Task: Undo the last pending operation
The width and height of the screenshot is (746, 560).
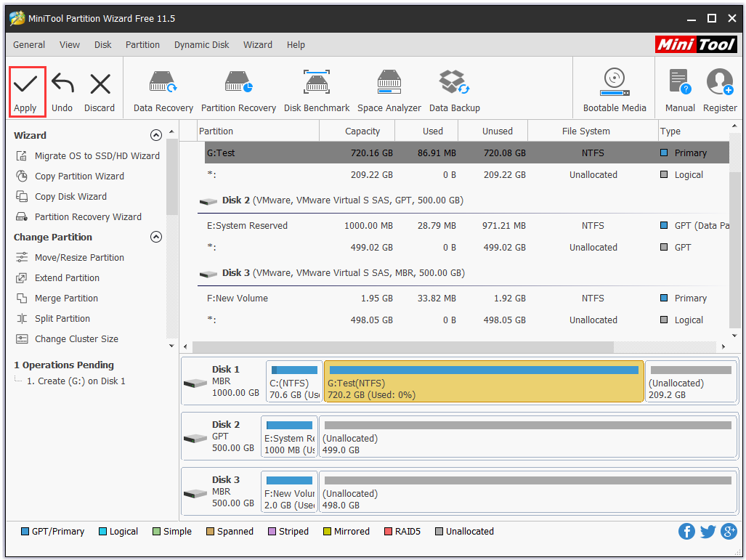Action: click(62, 92)
